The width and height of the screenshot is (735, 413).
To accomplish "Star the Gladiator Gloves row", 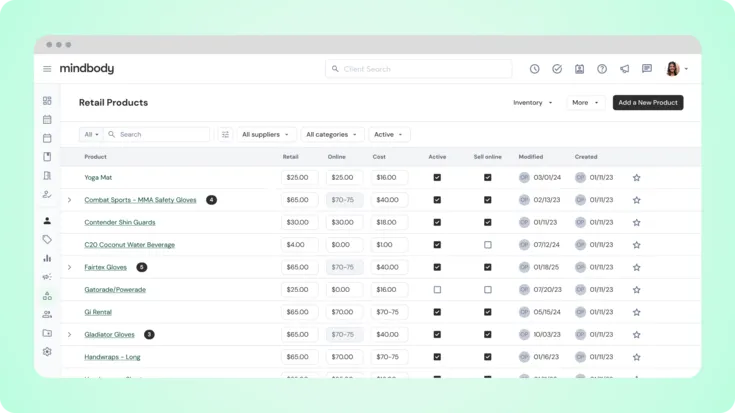I will (x=636, y=335).
